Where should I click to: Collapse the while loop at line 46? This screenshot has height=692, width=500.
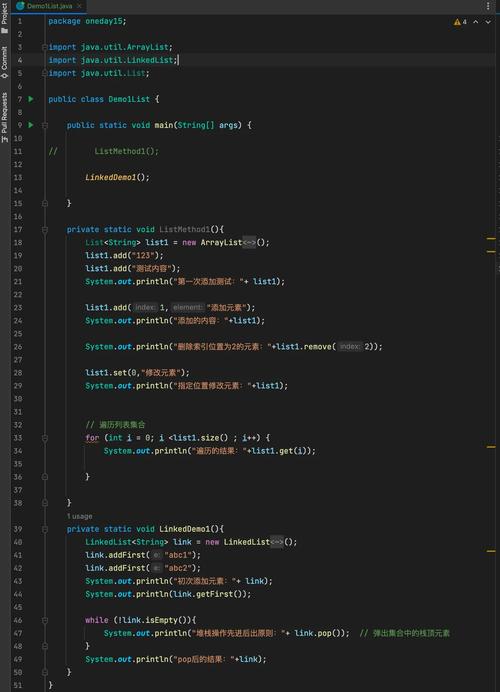pyautogui.click(x=45, y=620)
